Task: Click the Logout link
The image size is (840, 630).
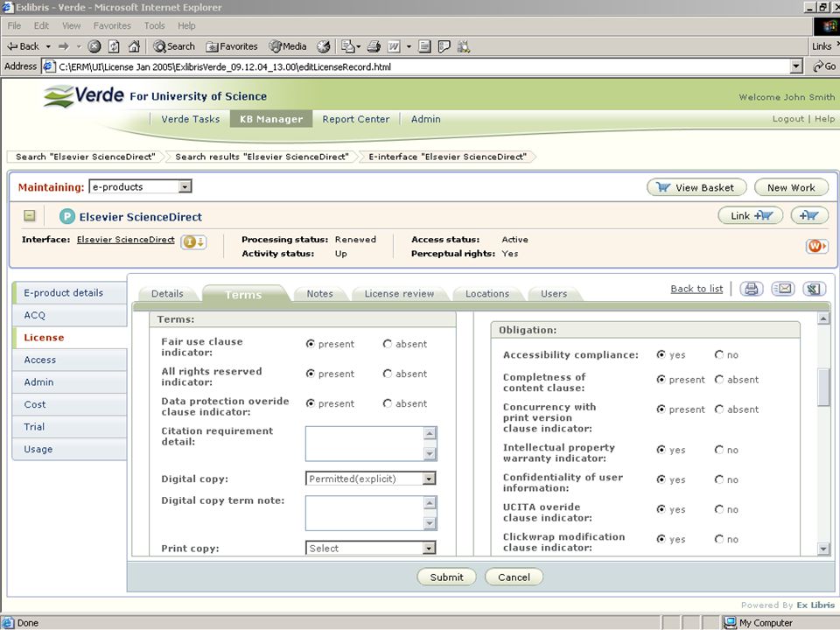Action: pyautogui.click(x=788, y=119)
